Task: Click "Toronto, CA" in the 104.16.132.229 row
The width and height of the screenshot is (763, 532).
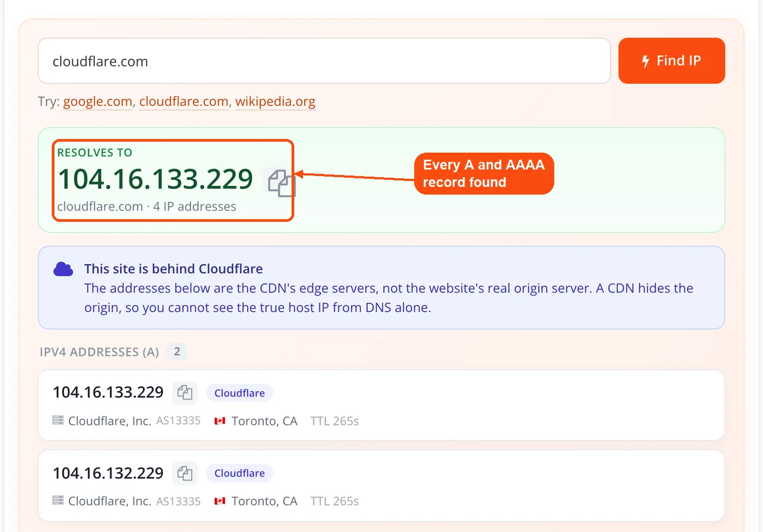Action: click(264, 501)
